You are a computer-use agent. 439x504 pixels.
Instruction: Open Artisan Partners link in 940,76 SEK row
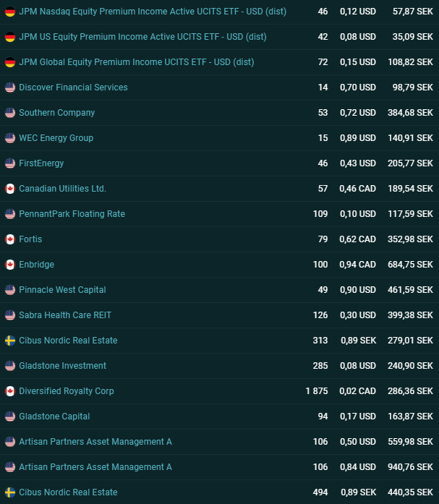click(95, 467)
